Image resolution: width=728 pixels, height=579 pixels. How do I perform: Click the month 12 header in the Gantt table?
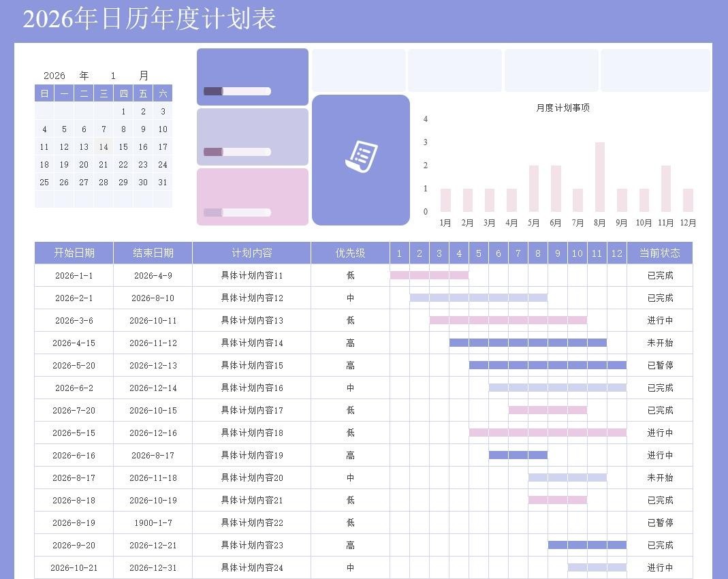pos(616,253)
